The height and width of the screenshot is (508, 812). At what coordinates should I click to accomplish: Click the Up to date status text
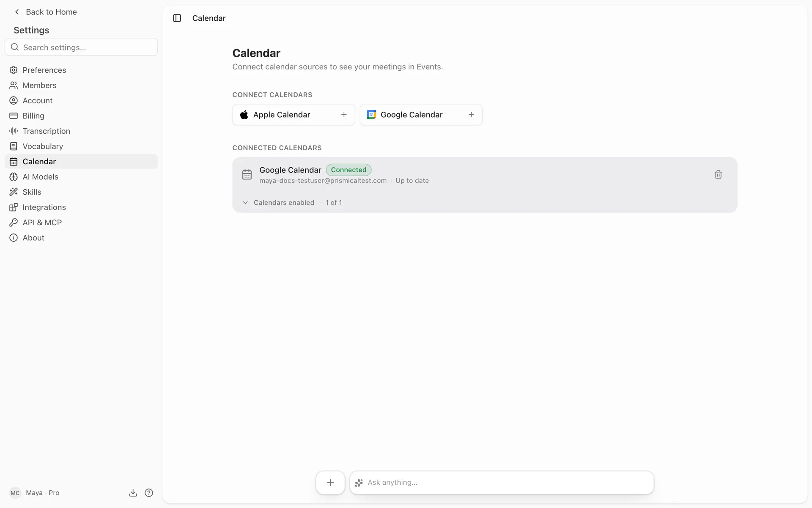412,181
